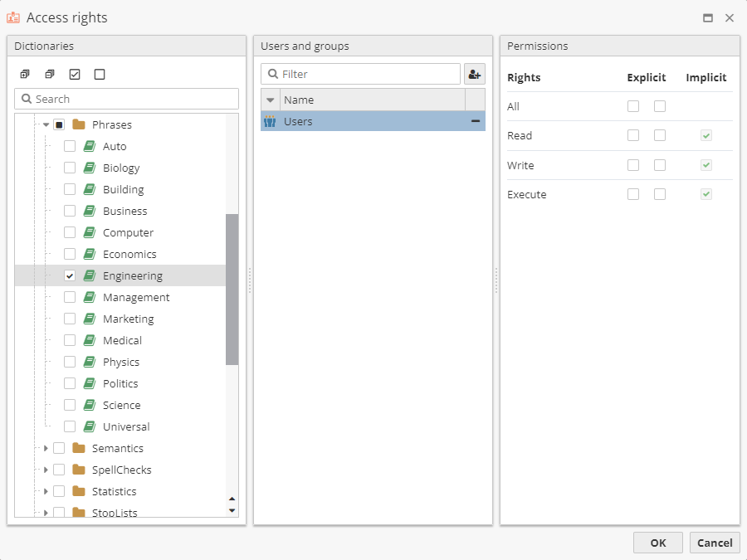The width and height of the screenshot is (747, 560).
Task: Tick the first explicit checkbox for Read
Action: coord(633,136)
